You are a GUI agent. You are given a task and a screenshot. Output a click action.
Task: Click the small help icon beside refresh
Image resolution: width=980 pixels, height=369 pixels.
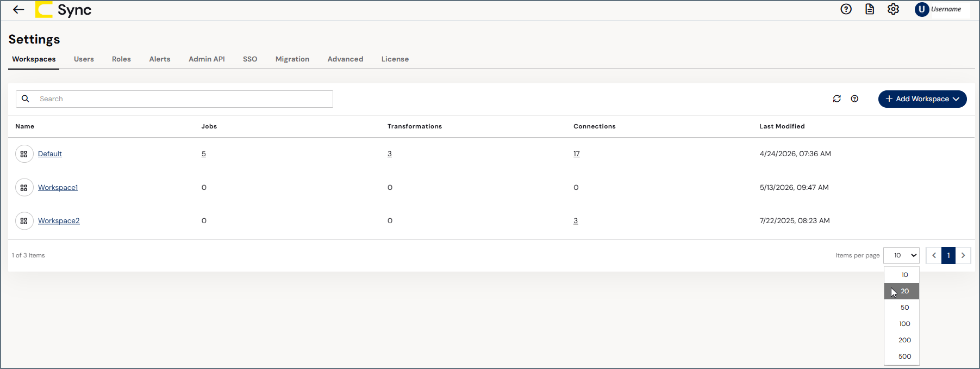coord(854,99)
